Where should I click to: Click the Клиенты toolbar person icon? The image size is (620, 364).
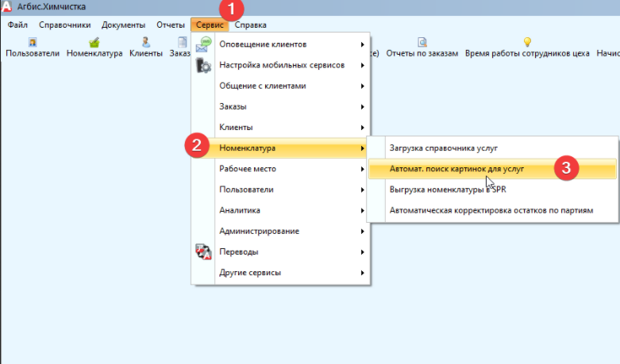click(146, 42)
